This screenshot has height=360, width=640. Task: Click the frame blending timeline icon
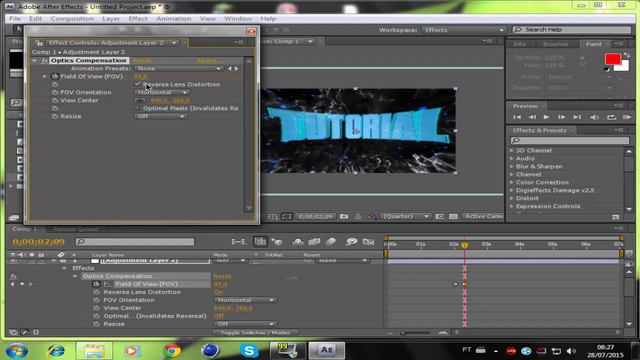(314, 242)
